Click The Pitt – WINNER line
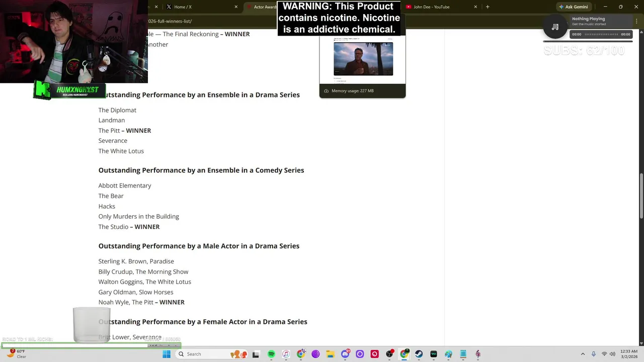Viewport: 644px width, 362px height. click(x=125, y=131)
